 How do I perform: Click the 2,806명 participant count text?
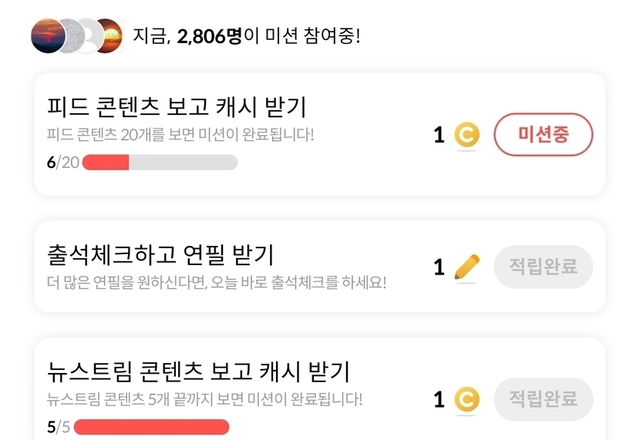[x=209, y=37]
